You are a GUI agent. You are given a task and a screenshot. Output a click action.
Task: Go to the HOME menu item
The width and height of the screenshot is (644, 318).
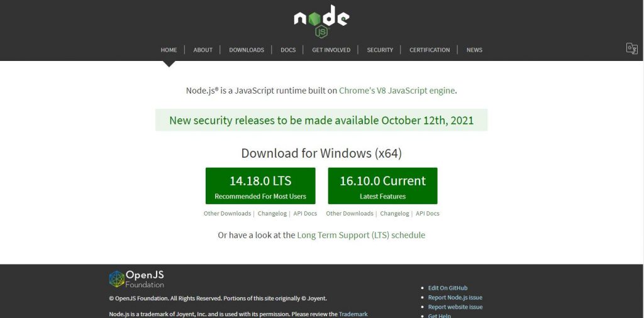point(169,50)
